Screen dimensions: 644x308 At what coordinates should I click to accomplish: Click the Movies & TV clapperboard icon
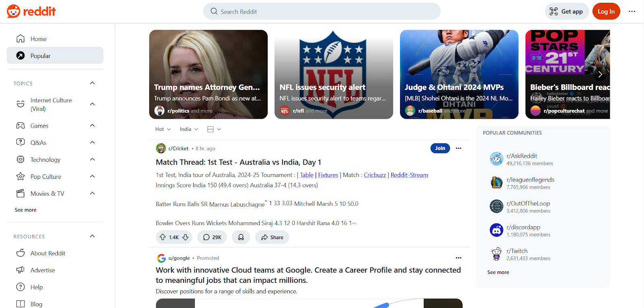click(x=21, y=193)
